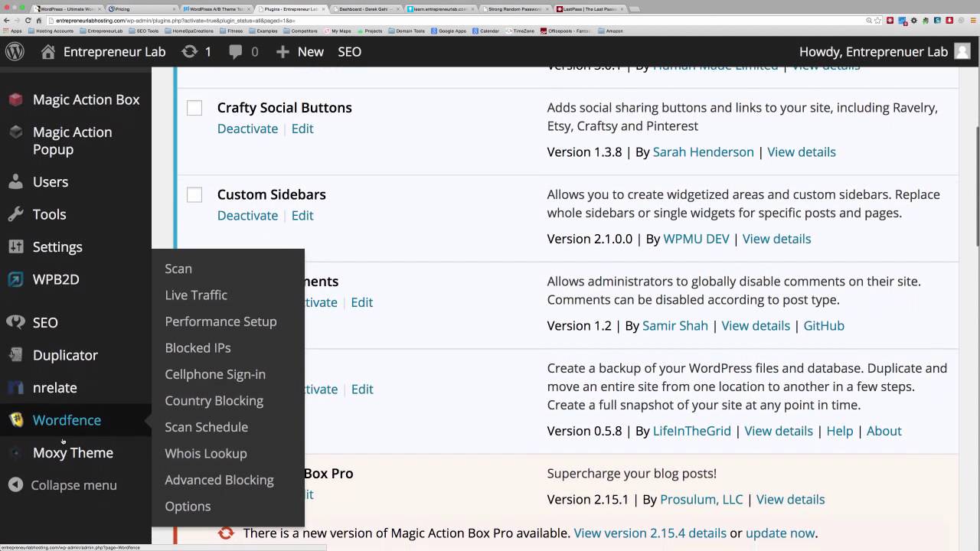Open Options in the Wordfence submenu
Screen dimensions: 980x551
click(188, 506)
